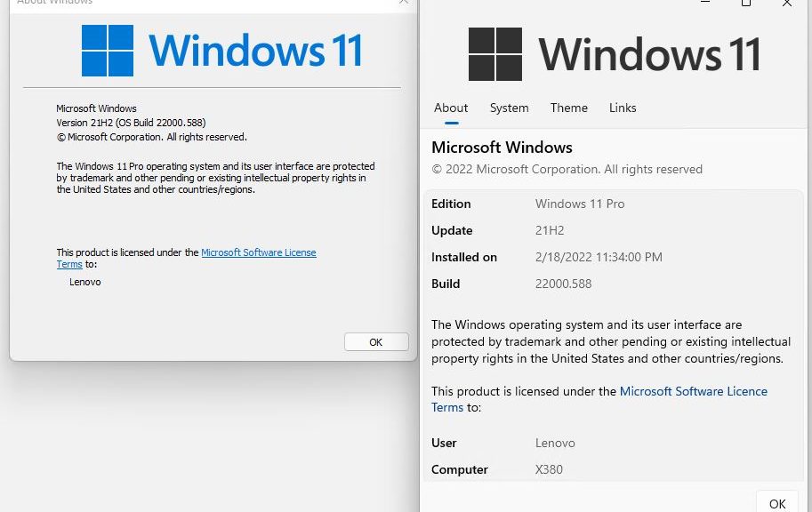Click "Lenovo" licensee name in About Windows dialog
This screenshot has height=512, width=812.
[84, 282]
